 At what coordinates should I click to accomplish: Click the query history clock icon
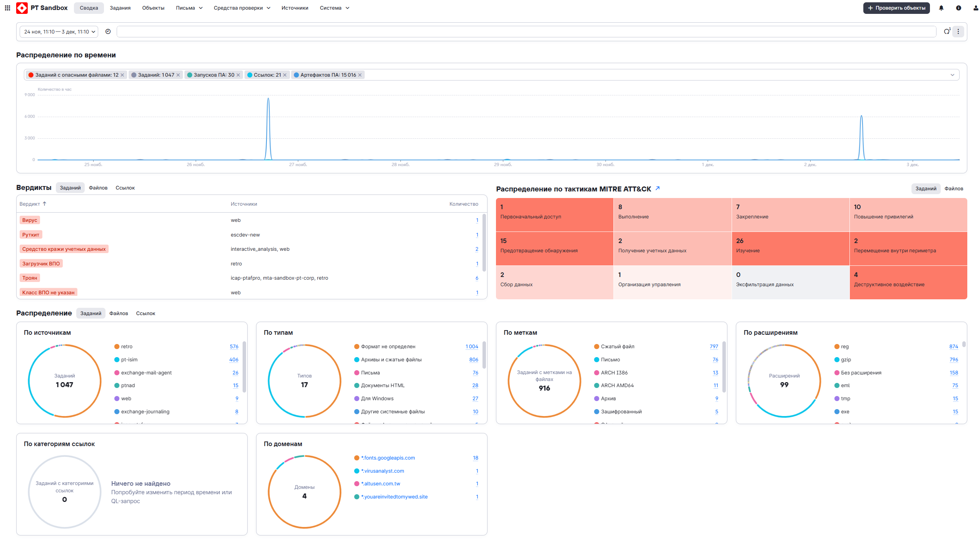point(108,32)
